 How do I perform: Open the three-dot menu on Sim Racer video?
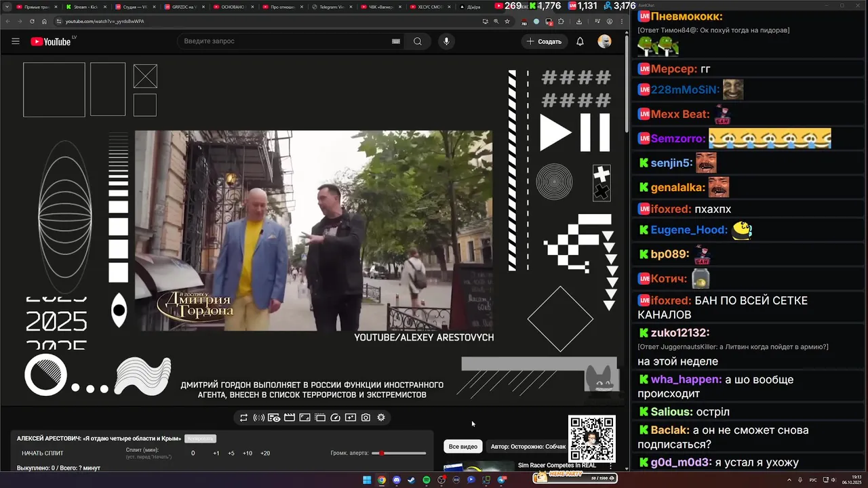point(611,466)
